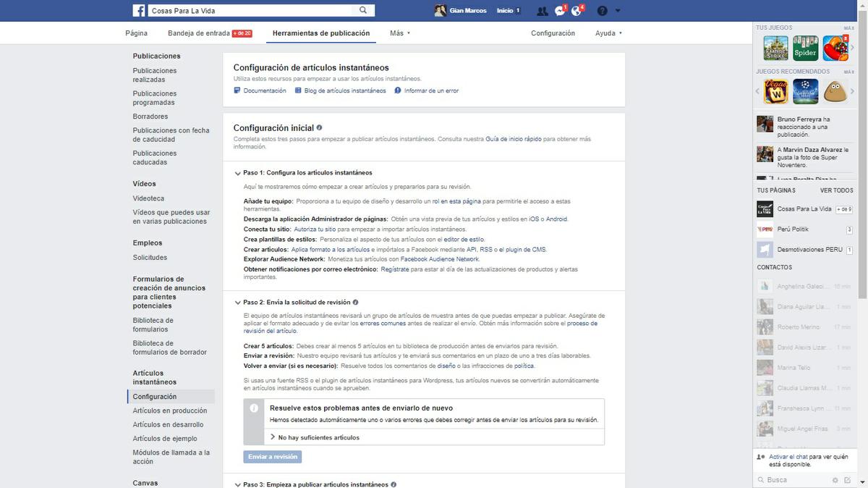Click the search magnifier in the top bar
The width and height of the screenshot is (868, 488).
coord(362,9)
